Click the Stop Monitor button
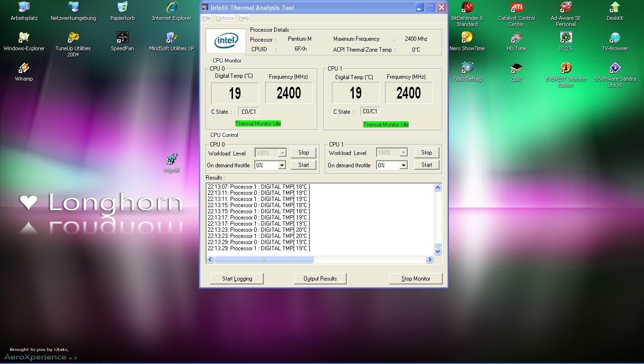644x364 pixels. tap(416, 279)
